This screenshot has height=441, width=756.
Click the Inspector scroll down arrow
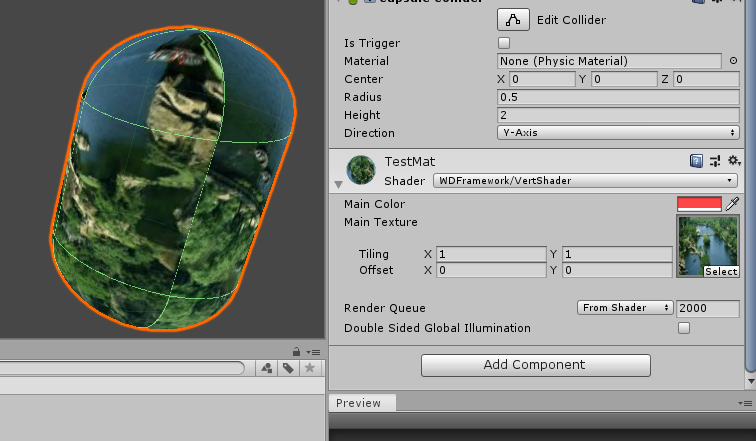[x=751, y=381]
